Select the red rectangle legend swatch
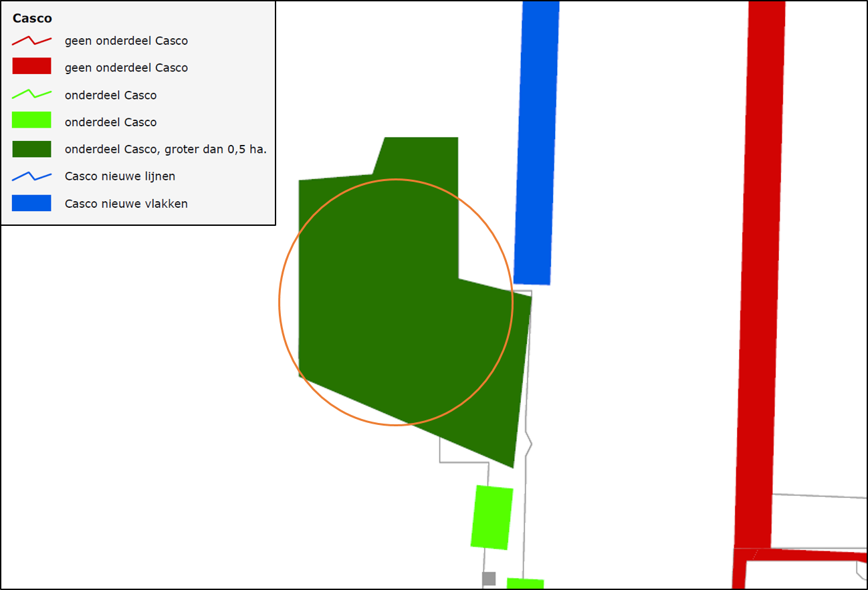868x590 pixels. [x=31, y=66]
